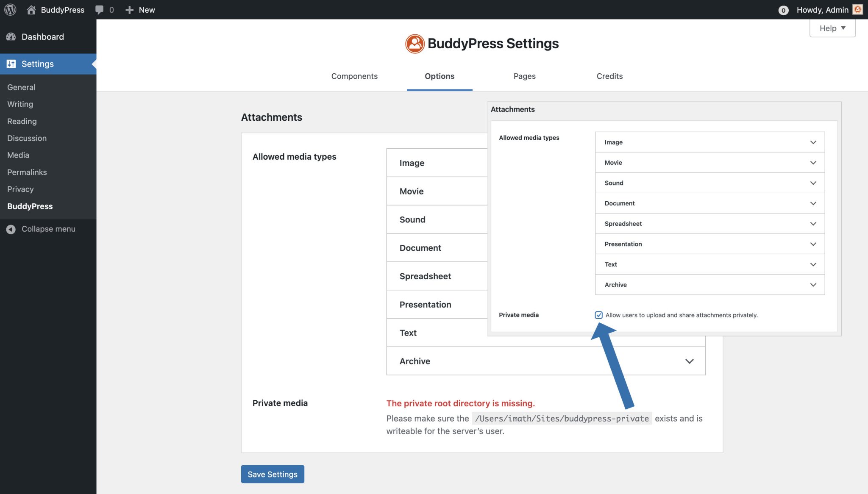Disable the Allow users to upload attachments option
The width and height of the screenshot is (868, 494).
598,315
